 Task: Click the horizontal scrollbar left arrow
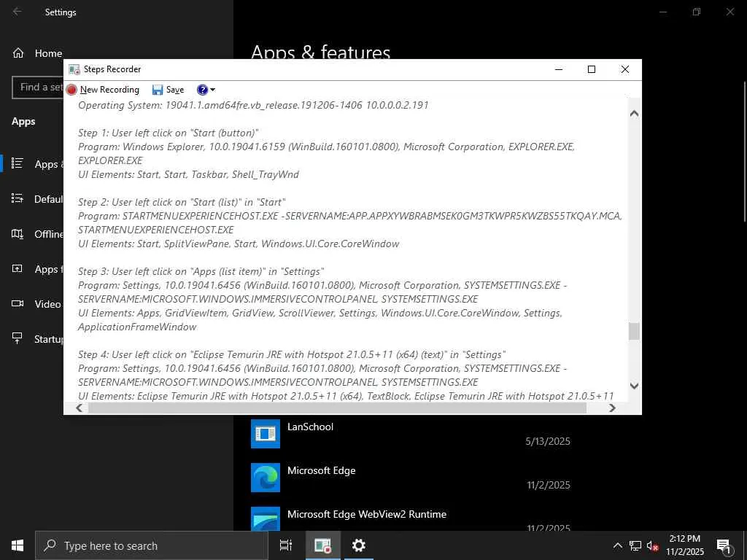[79, 408]
